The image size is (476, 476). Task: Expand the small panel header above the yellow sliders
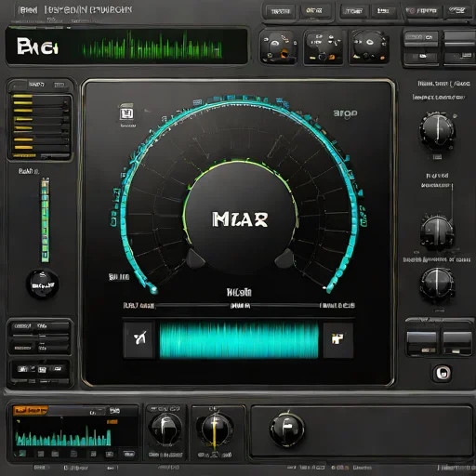(40, 85)
